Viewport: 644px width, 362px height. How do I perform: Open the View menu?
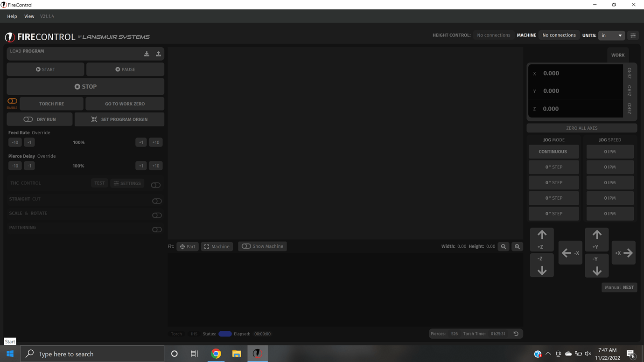(29, 16)
